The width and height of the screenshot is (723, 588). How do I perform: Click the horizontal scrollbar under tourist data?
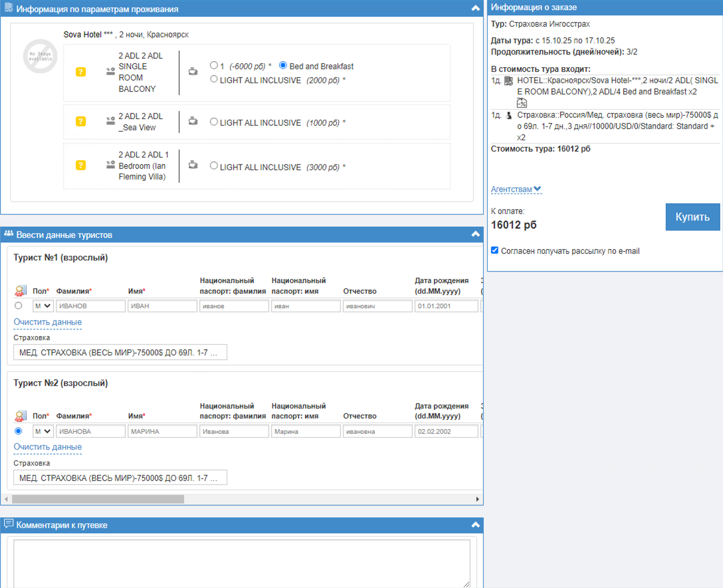(98, 499)
